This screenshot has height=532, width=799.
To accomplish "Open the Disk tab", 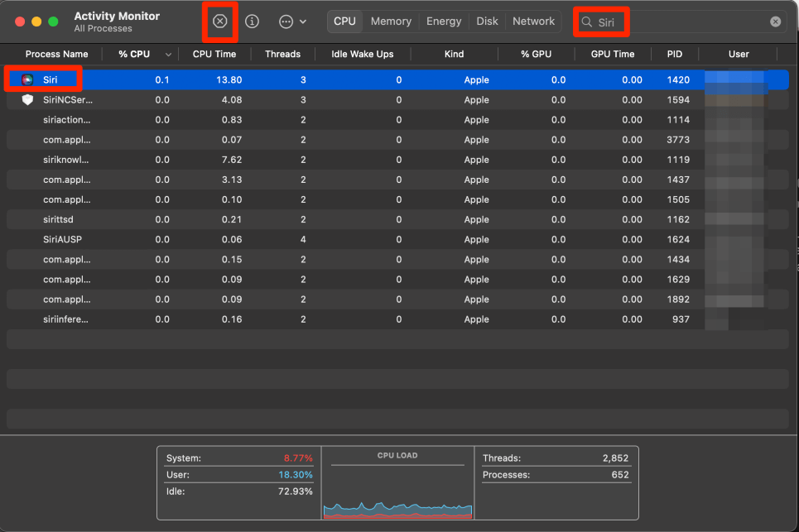I will tap(487, 22).
